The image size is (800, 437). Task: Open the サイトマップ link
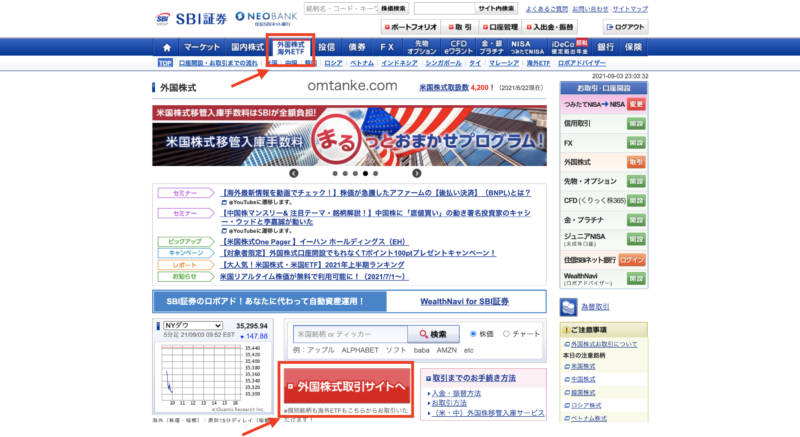pyautogui.click(x=630, y=9)
